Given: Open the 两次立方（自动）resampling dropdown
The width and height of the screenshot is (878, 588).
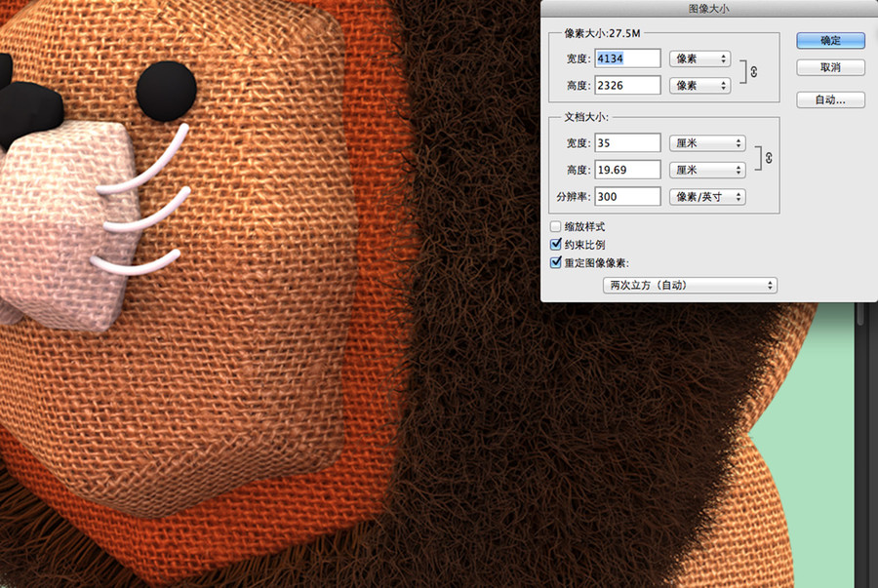Looking at the screenshot, I should 690,285.
